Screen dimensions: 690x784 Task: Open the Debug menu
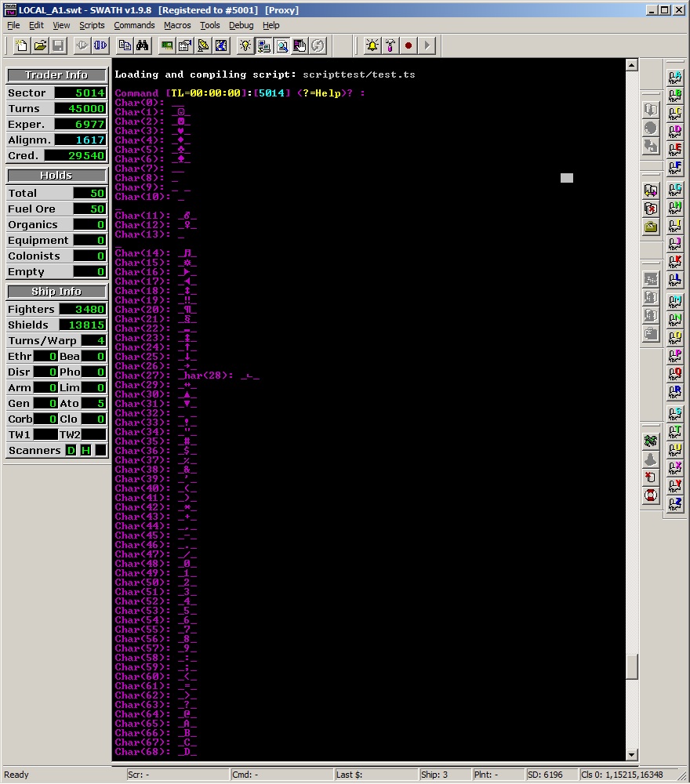[x=241, y=25]
